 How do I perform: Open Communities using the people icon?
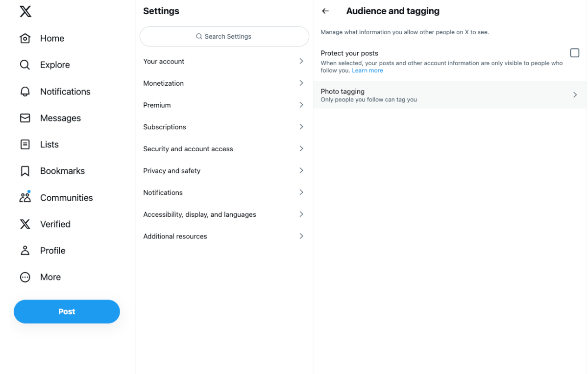click(x=25, y=197)
